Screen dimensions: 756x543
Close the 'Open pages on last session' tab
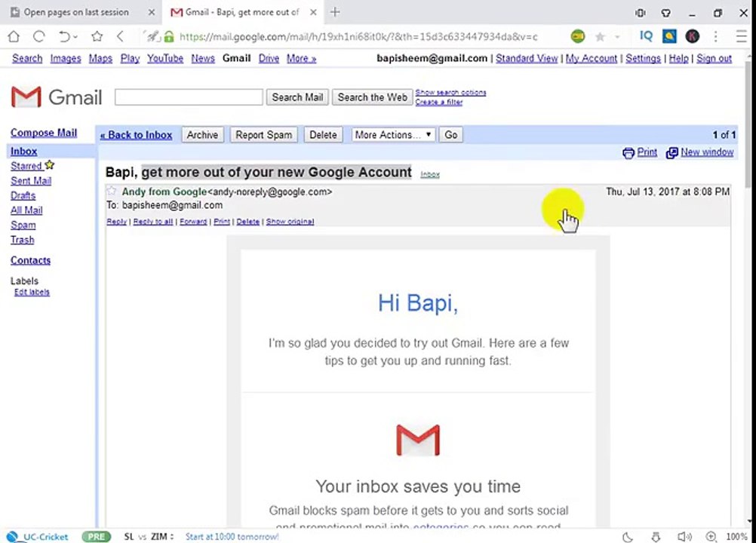click(152, 13)
